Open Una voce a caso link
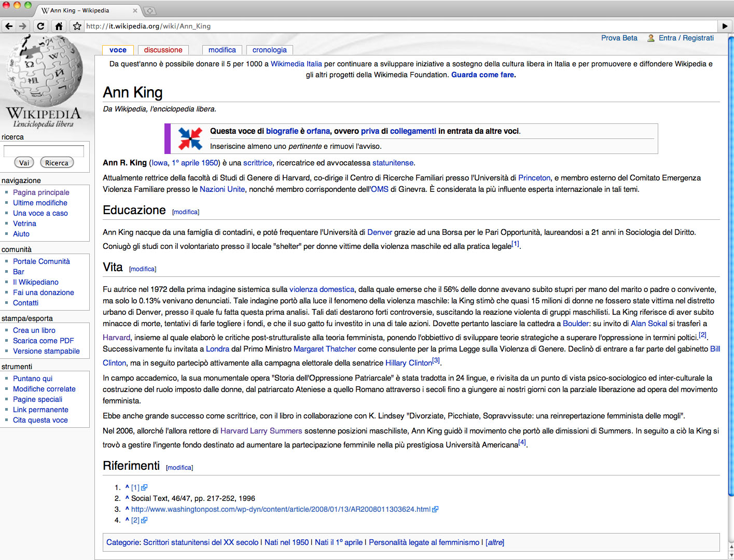 [40, 213]
